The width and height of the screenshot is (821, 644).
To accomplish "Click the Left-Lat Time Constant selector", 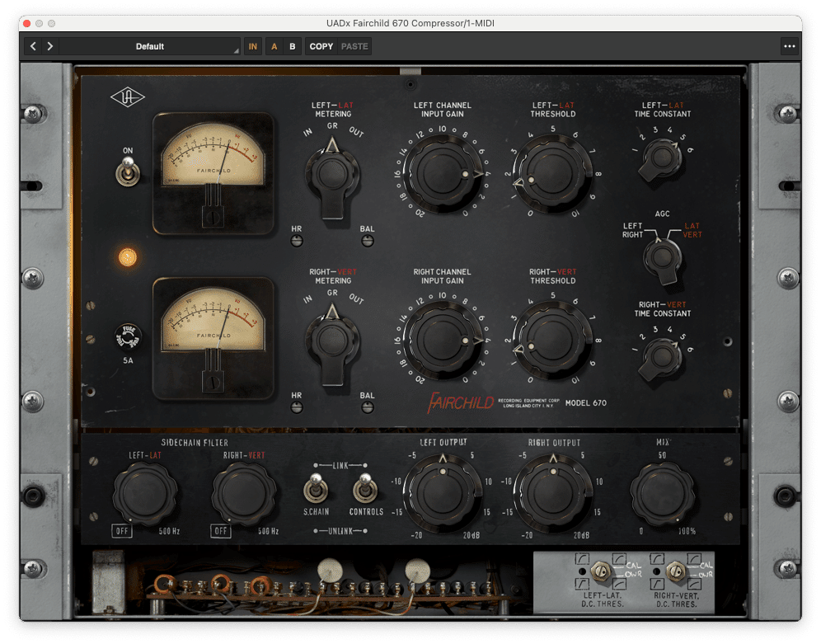I will point(661,158).
